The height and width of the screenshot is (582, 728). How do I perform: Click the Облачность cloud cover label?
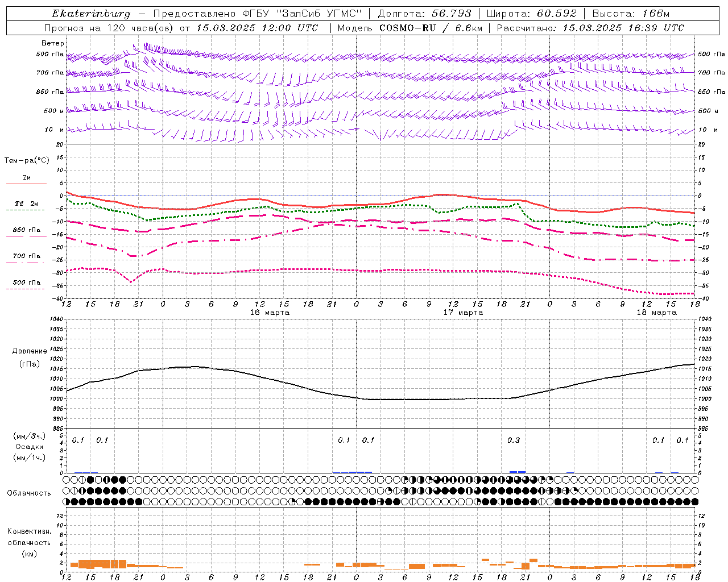29,493
